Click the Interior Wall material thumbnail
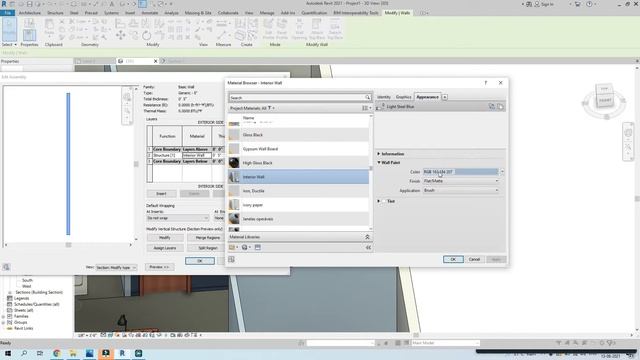This screenshot has width=640, height=360. pos(234,177)
